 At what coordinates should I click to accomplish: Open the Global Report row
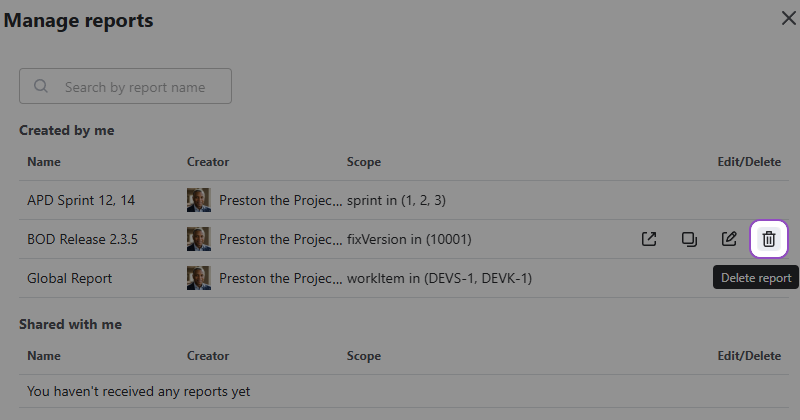[69, 278]
